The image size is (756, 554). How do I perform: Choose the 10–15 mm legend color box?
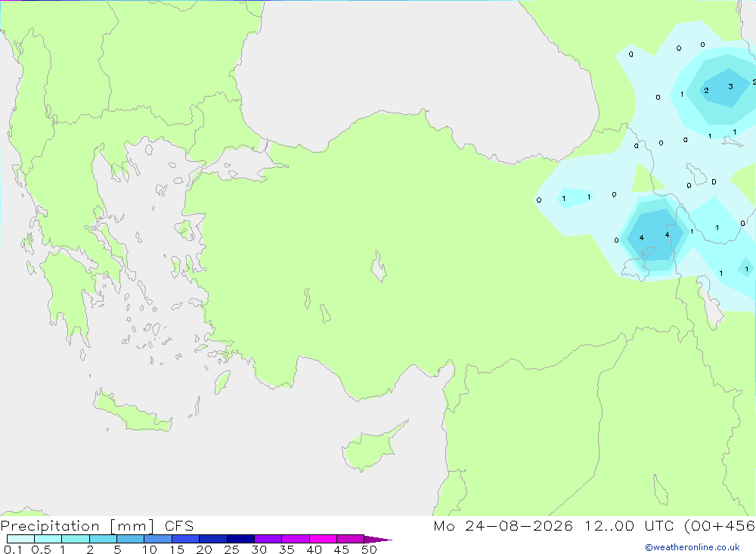(158, 539)
